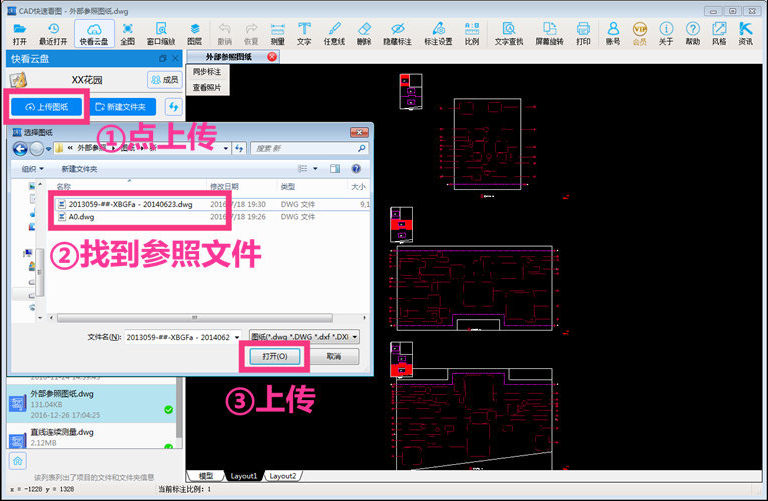
Task: Switch to the 模型 model tab
Action: coord(206,476)
